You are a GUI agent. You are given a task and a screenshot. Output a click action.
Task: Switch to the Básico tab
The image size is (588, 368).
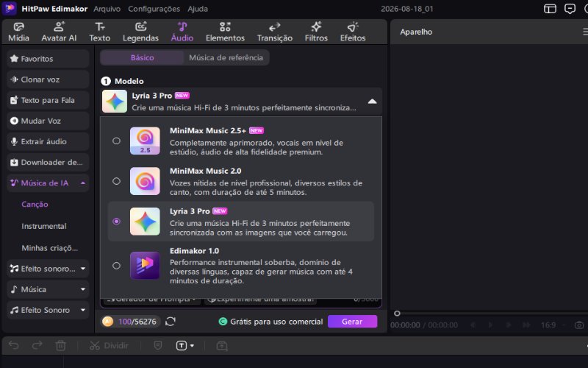pyautogui.click(x=142, y=57)
